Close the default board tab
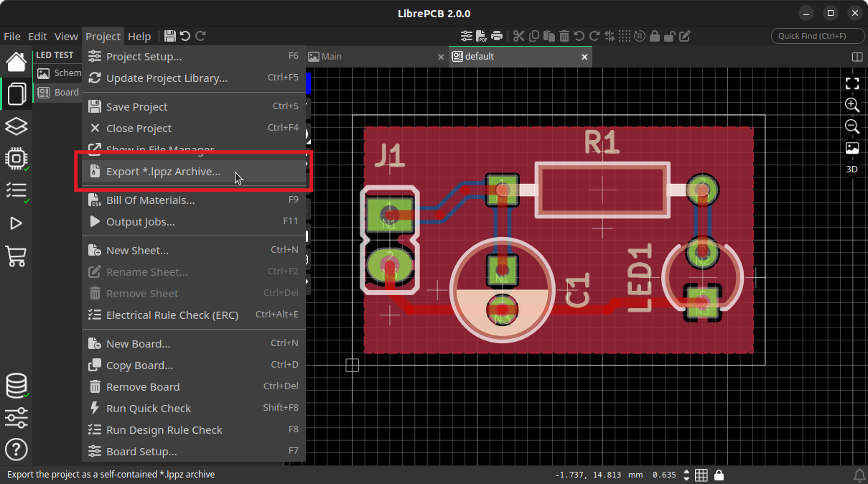The width and height of the screenshot is (868, 484). click(584, 57)
